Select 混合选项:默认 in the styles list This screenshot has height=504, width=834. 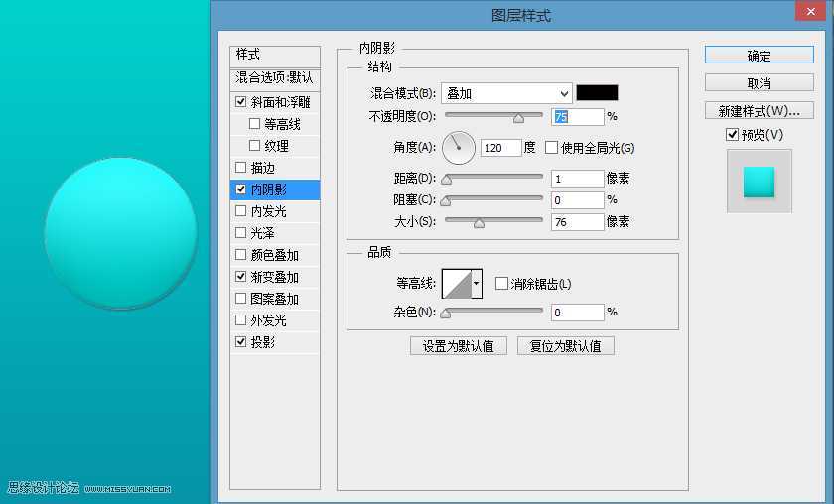point(274,77)
